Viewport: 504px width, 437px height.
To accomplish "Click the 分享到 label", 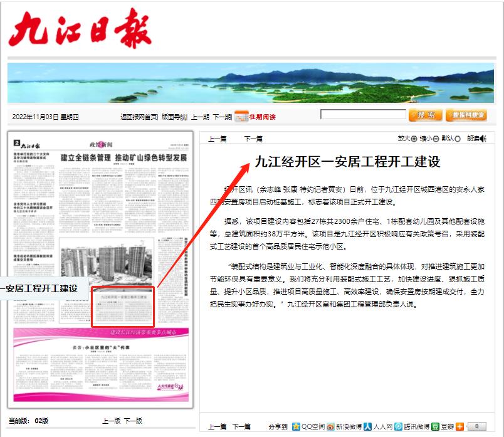I will (x=278, y=427).
